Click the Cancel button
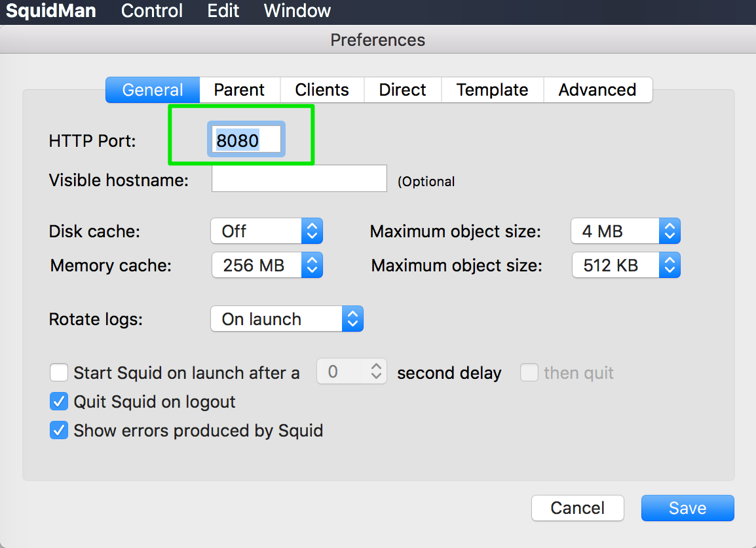Viewport: 756px width, 548px height. coord(578,508)
